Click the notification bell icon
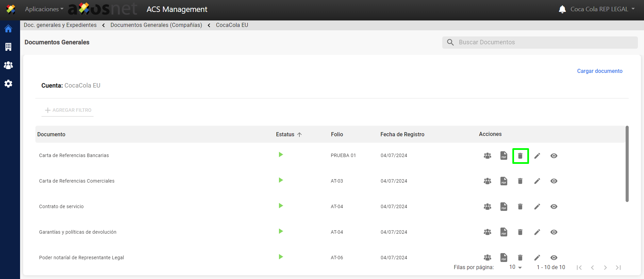Viewport: 644px width, 279px height. point(562,9)
